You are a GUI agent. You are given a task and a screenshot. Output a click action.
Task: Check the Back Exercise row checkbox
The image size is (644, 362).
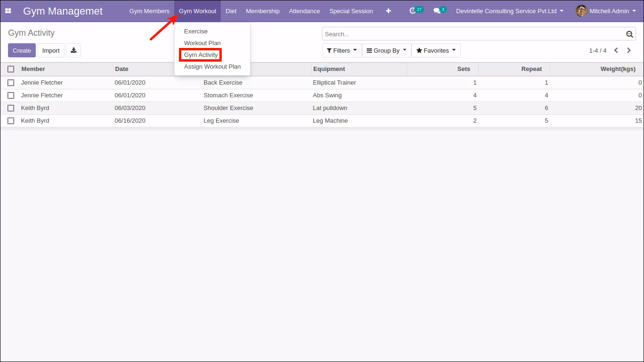[x=11, y=83]
